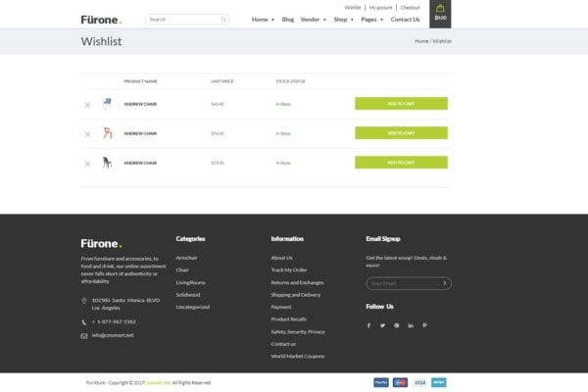Screen dimensions: 588x392
Task: Click the search magnifier icon
Action: [x=224, y=19]
